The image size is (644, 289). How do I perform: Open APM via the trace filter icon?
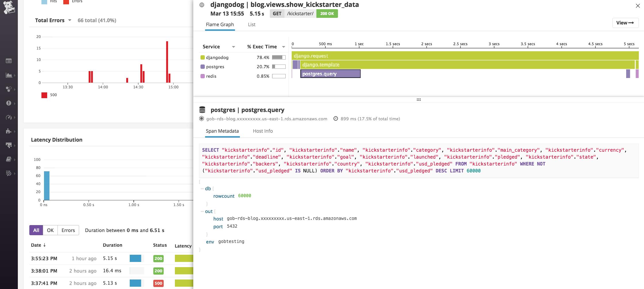[9, 145]
